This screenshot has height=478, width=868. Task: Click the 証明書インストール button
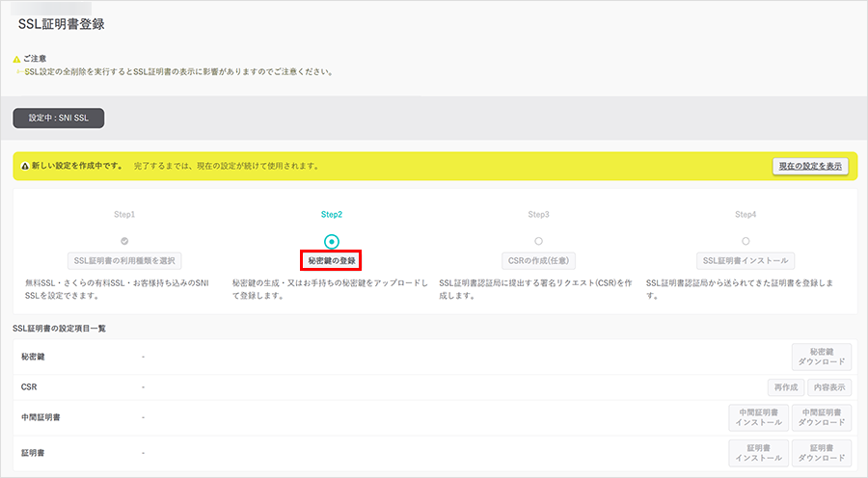click(758, 453)
